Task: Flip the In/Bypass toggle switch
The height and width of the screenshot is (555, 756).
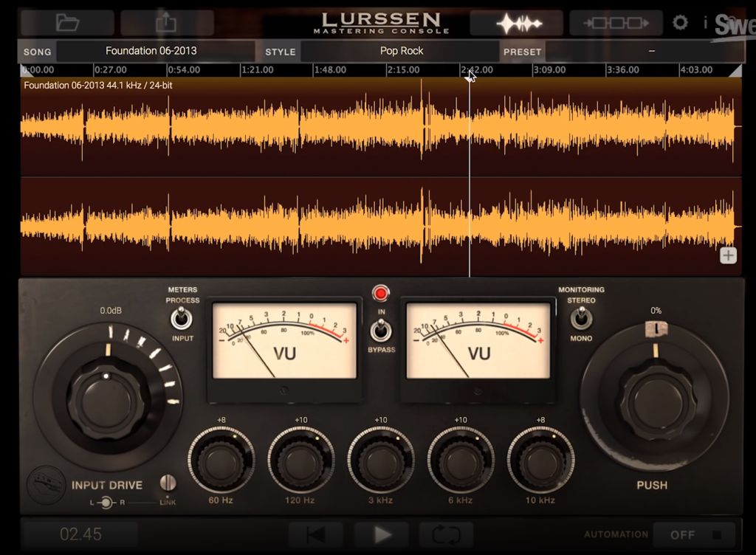Action: click(380, 331)
